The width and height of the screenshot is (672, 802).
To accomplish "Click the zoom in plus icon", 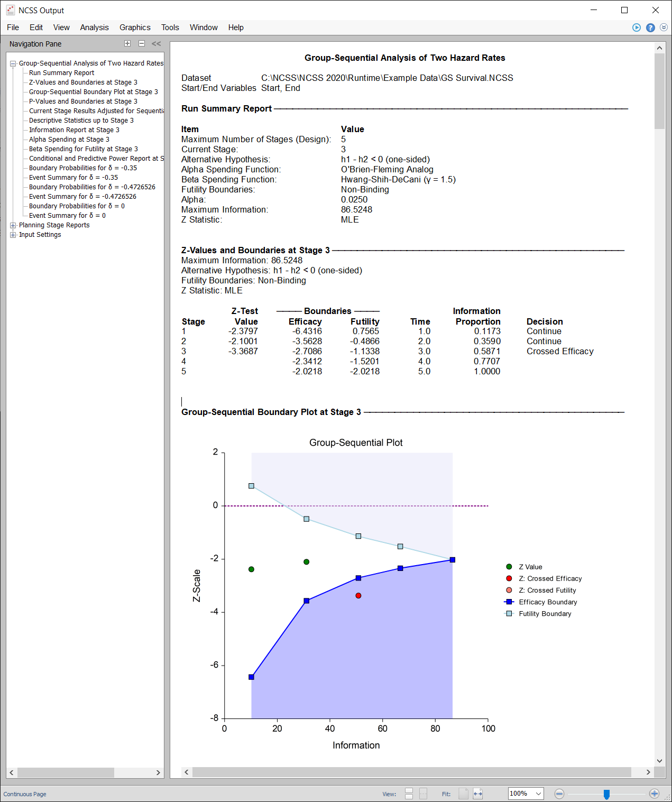I will 654,794.
